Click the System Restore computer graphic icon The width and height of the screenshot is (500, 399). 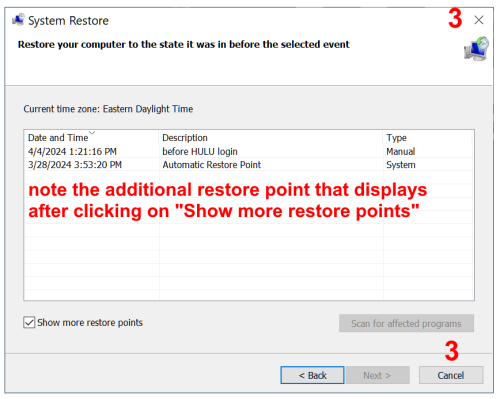point(476,49)
